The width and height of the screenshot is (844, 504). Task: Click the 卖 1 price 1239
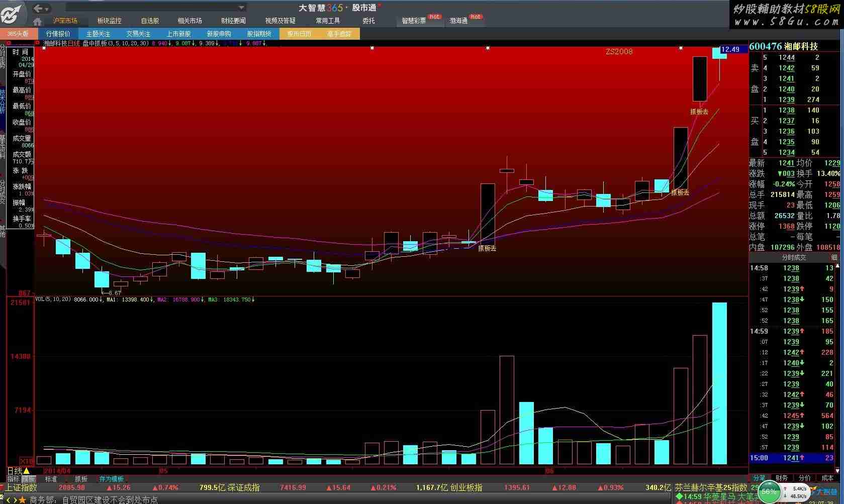click(x=787, y=99)
